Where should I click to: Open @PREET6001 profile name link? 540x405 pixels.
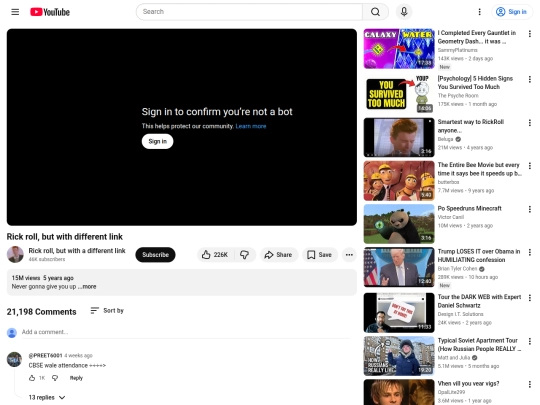pos(45,356)
